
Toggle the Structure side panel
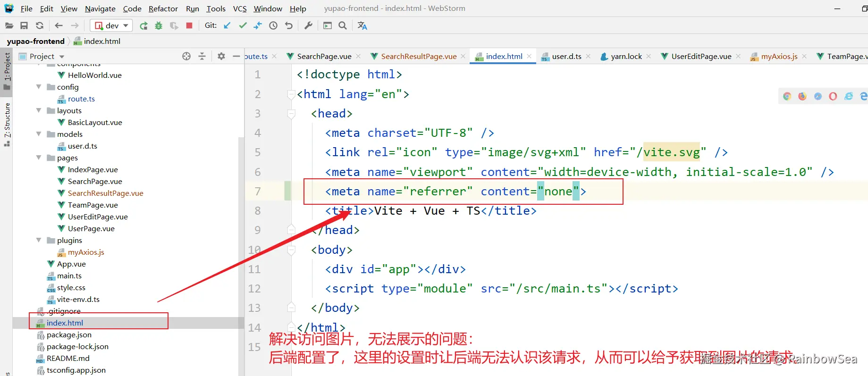click(7, 124)
